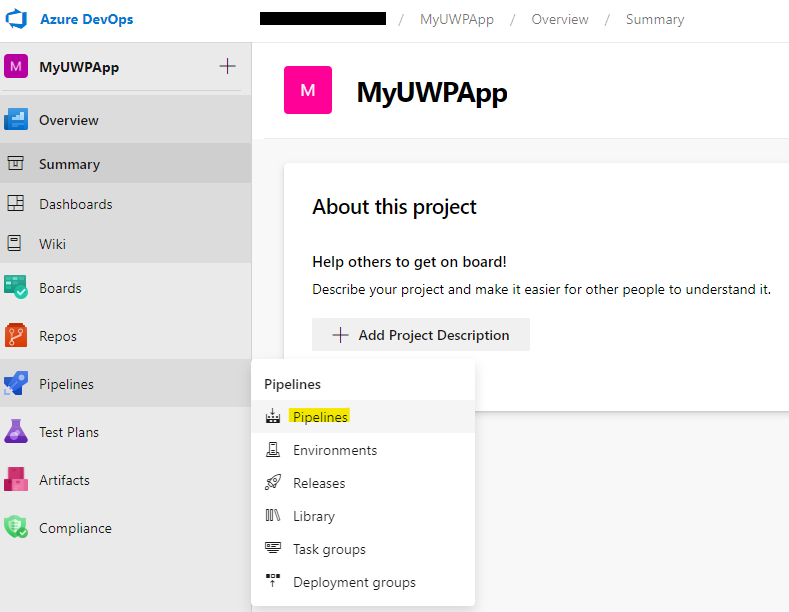Click the Deployment groups icon
The width and height of the screenshot is (789, 612).
[273, 580]
